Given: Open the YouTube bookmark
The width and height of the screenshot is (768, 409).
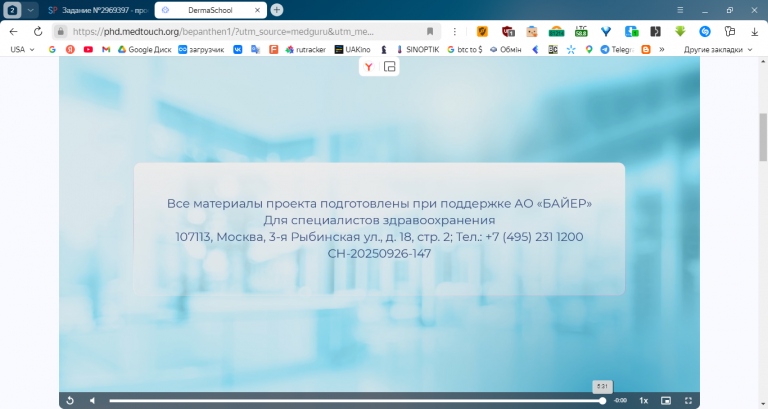Looking at the screenshot, I should pos(88,49).
